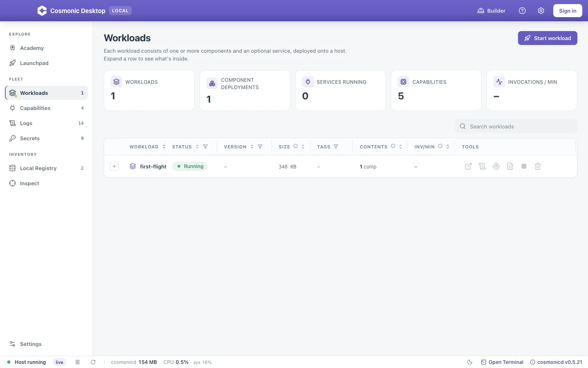Image resolution: width=588 pixels, height=368 pixels.
Task: Click the CPU 0.5% readout
Action: click(x=176, y=362)
